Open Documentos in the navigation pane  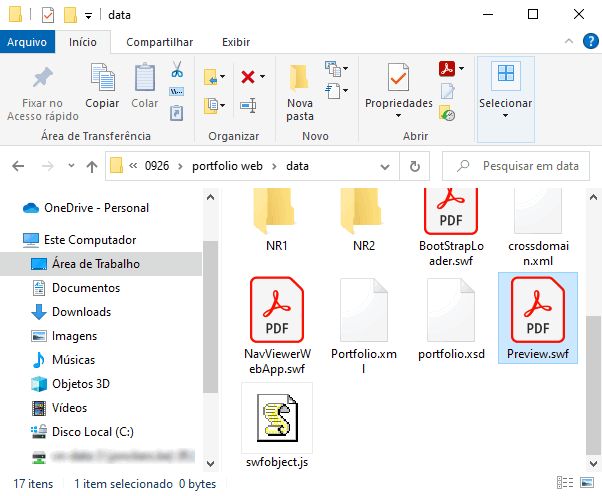pyautogui.click(x=86, y=288)
